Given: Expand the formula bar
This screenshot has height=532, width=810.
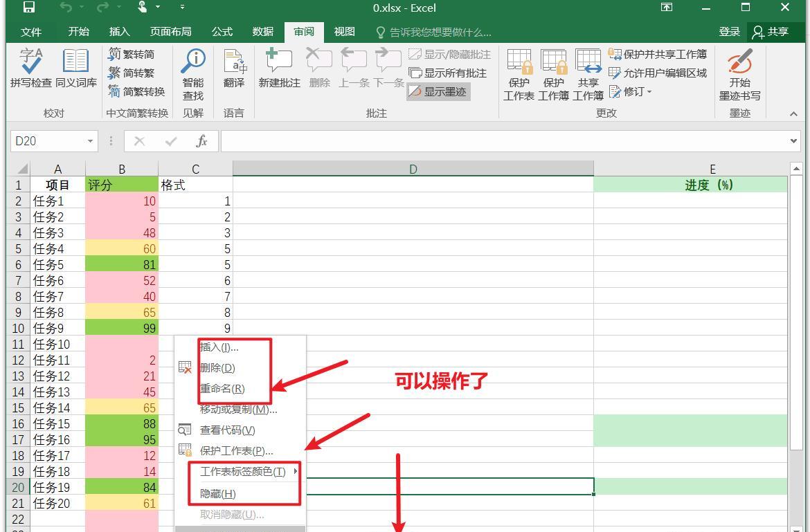Looking at the screenshot, I should click(x=793, y=140).
